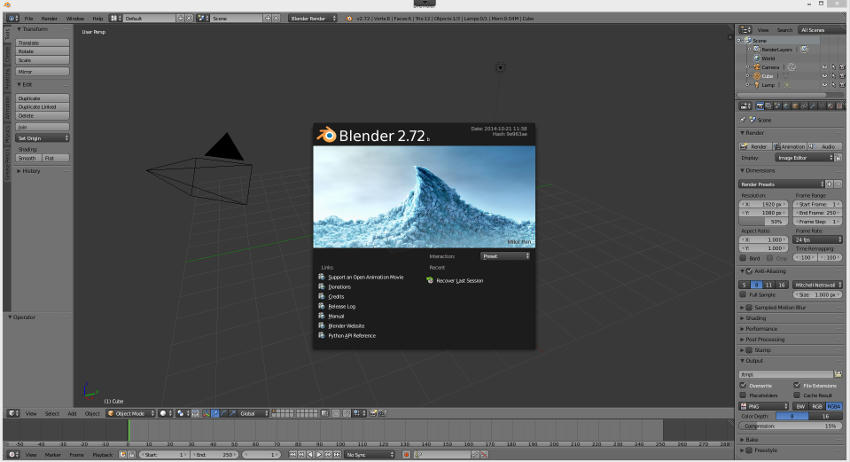Screen dimensions: 850x462
Task: Select the rotate manipulator arc icon
Action: point(224,413)
